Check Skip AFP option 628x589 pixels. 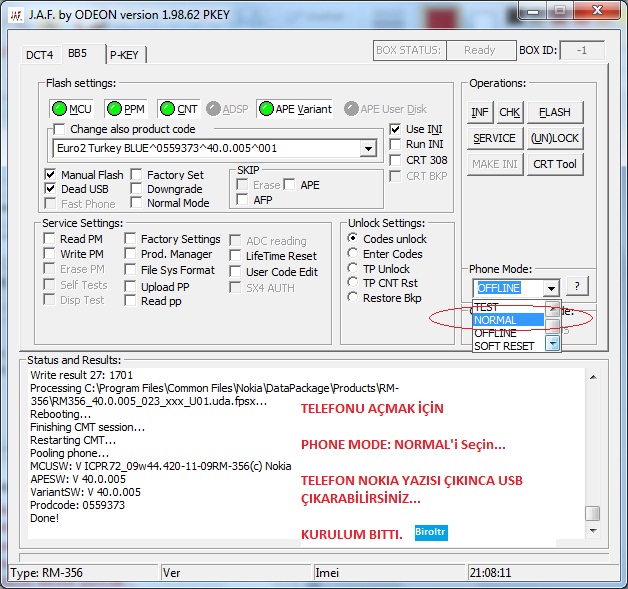[x=242, y=199]
